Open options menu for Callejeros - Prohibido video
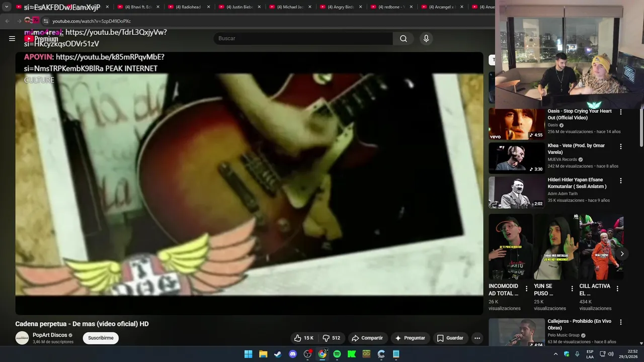The width and height of the screenshot is (644, 362). [x=621, y=322]
